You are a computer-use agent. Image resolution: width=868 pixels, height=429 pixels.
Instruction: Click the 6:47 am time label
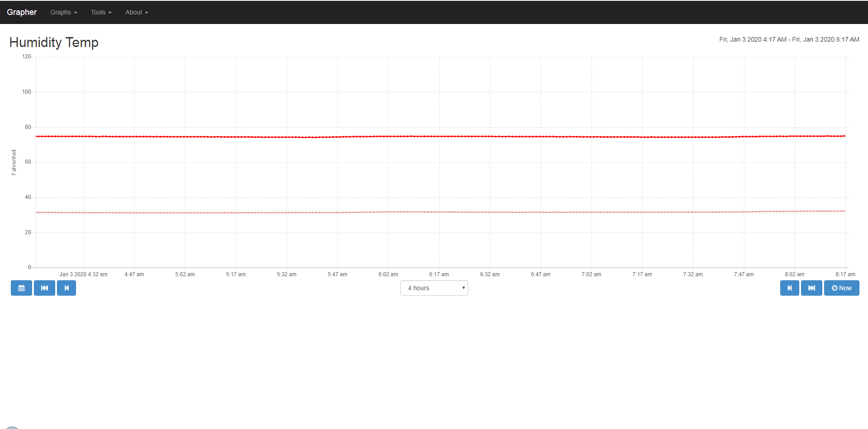pyautogui.click(x=541, y=274)
